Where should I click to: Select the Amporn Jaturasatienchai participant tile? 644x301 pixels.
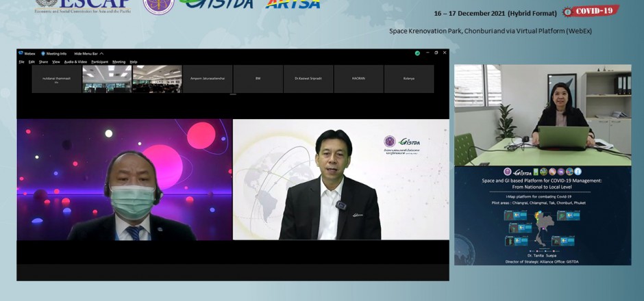(x=208, y=79)
